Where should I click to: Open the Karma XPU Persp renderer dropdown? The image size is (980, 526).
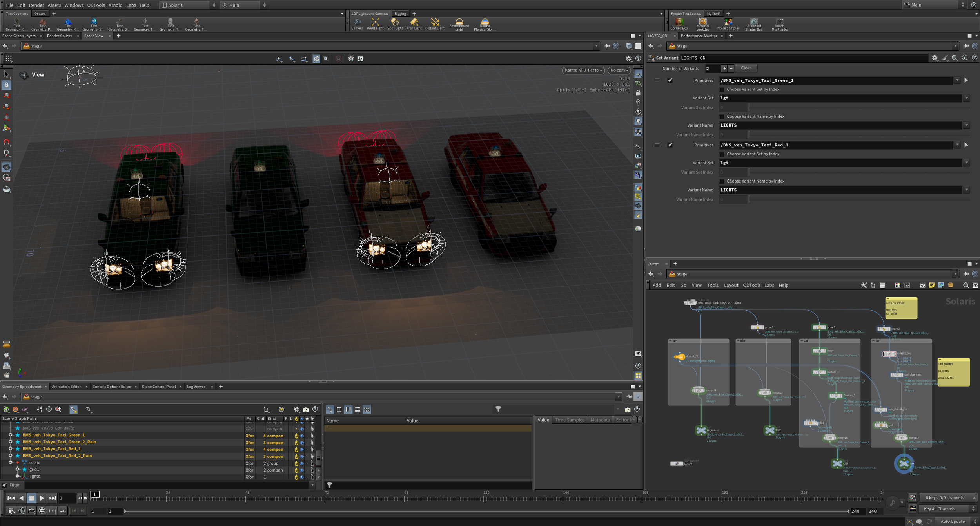pos(583,70)
